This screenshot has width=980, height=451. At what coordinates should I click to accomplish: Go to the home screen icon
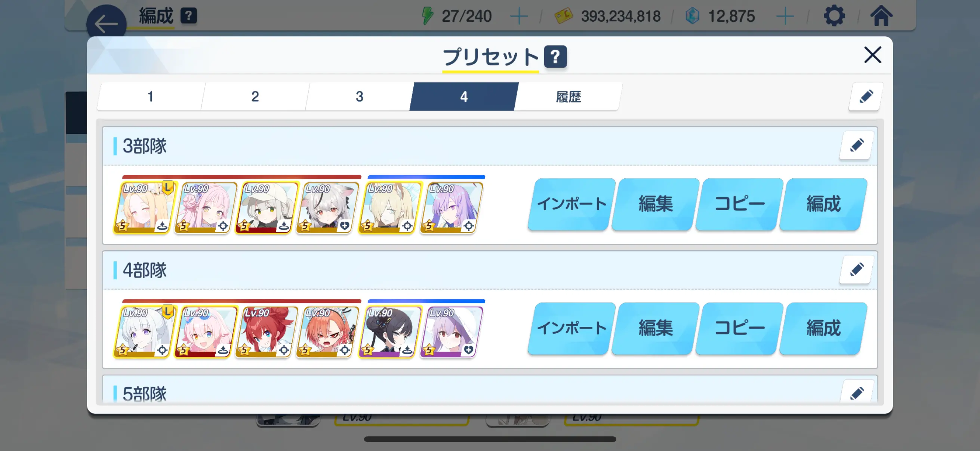(x=881, y=16)
